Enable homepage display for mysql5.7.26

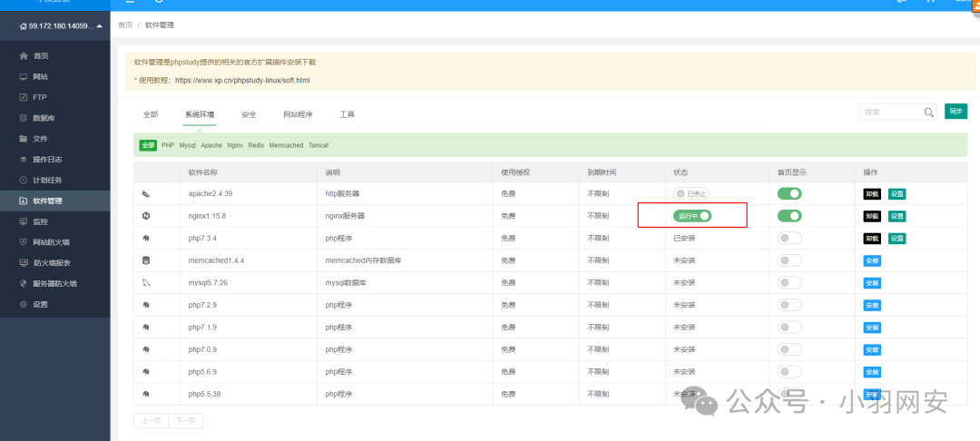click(789, 283)
